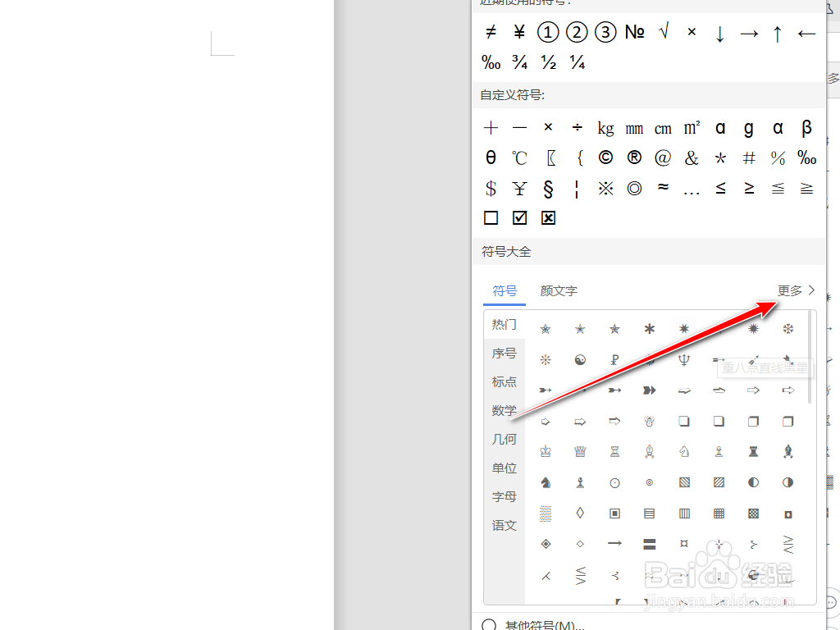Select the 热门 symbol category

click(x=504, y=325)
